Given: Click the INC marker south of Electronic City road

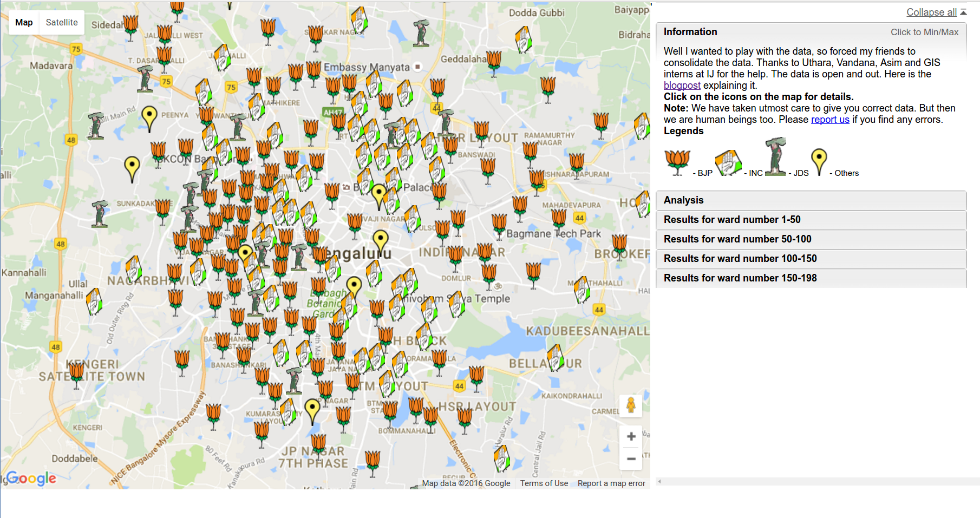Looking at the screenshot, I should pos(502,458).
